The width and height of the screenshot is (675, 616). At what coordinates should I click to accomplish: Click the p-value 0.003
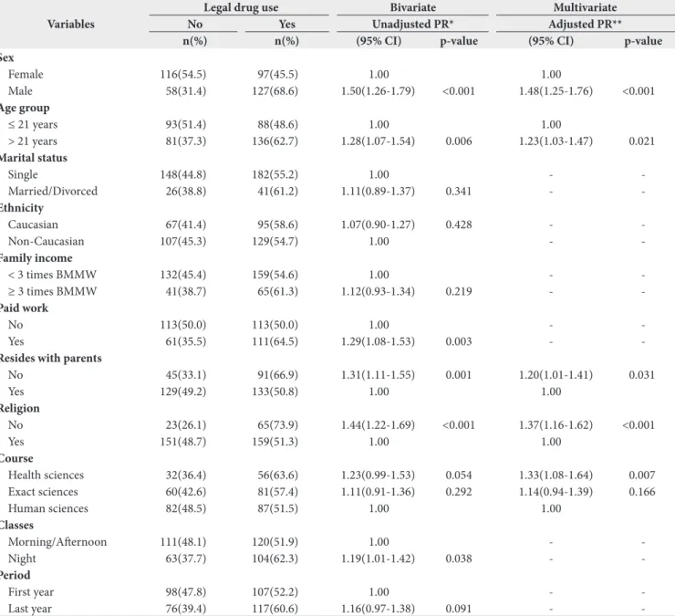[459, 341]
